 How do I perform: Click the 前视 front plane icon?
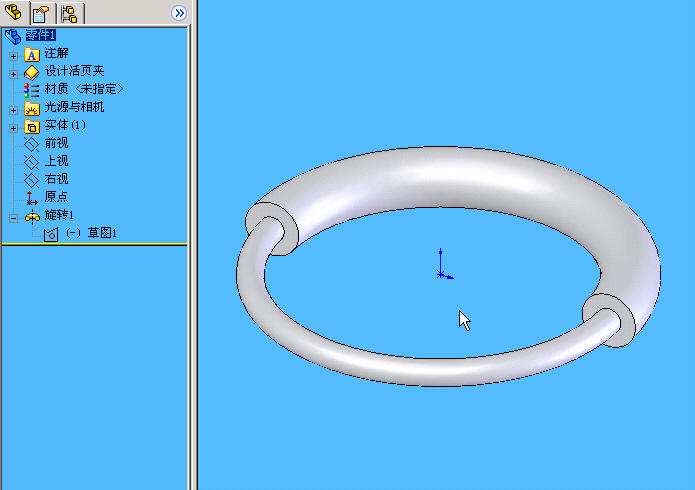click(x=31, y=144)
